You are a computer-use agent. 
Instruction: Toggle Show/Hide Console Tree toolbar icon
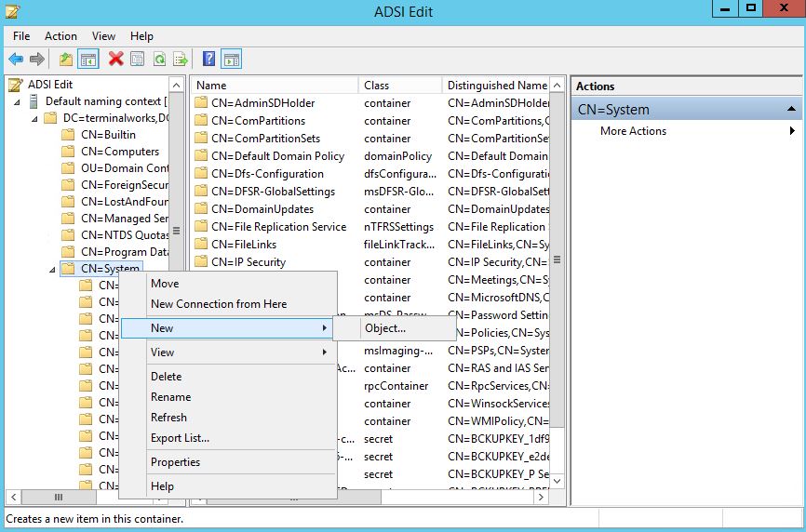point(87,60)
